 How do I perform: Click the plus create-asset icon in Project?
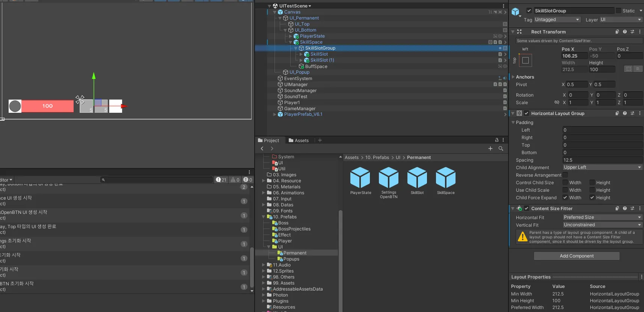490,149
